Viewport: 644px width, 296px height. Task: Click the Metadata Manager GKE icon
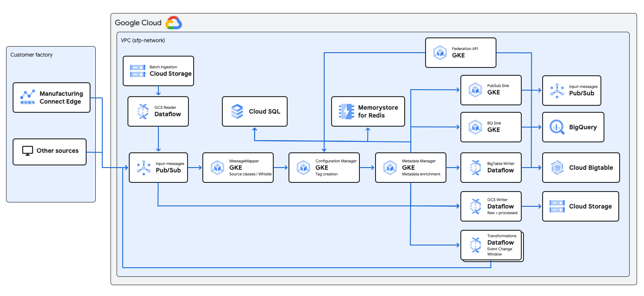coord(390,168)
